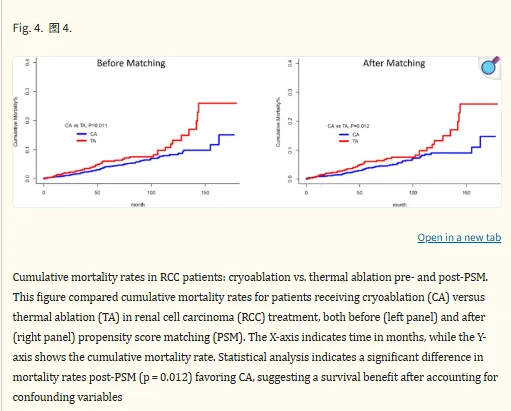This screenshot has height=411, width=511.
Task: Click 'CA vs TA, P=0.011' annotation
Action: (x=86, y=125)
